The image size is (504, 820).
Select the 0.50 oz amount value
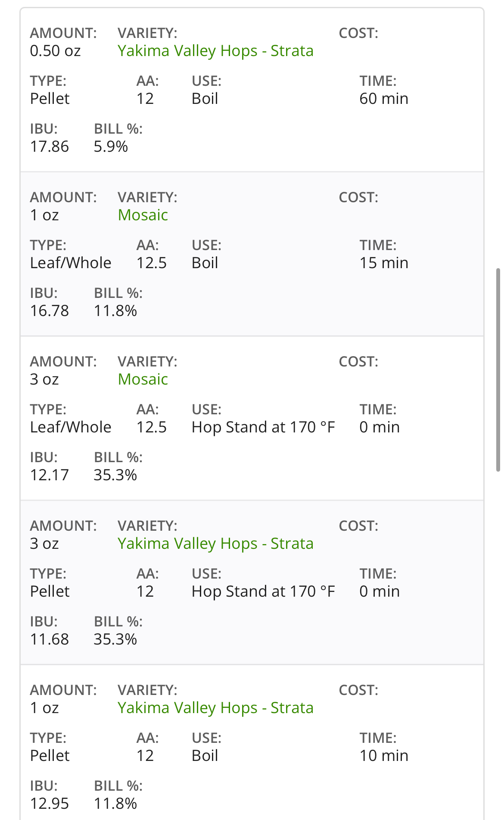(x=55, y=51)
